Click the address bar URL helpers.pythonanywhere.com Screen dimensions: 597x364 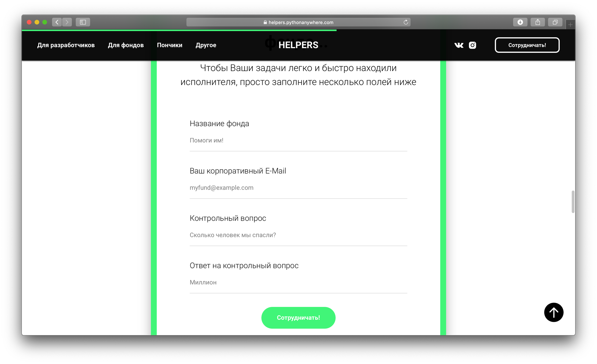tap(301, 22)
